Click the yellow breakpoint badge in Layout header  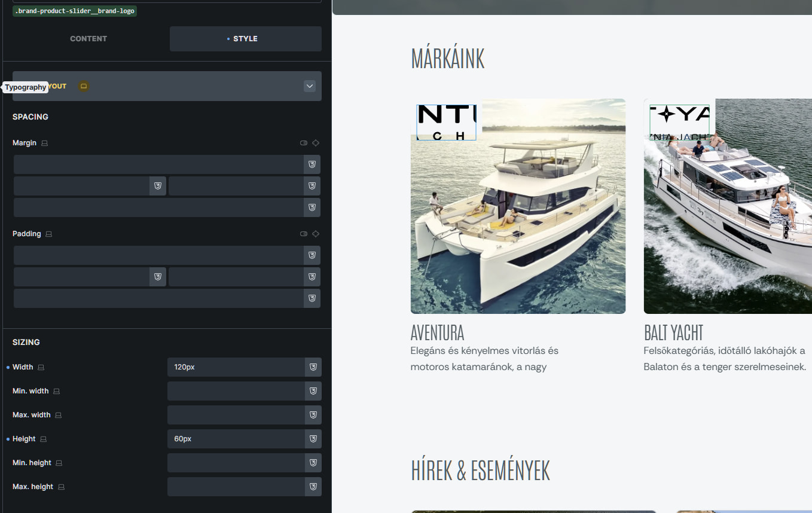[84, 86]
